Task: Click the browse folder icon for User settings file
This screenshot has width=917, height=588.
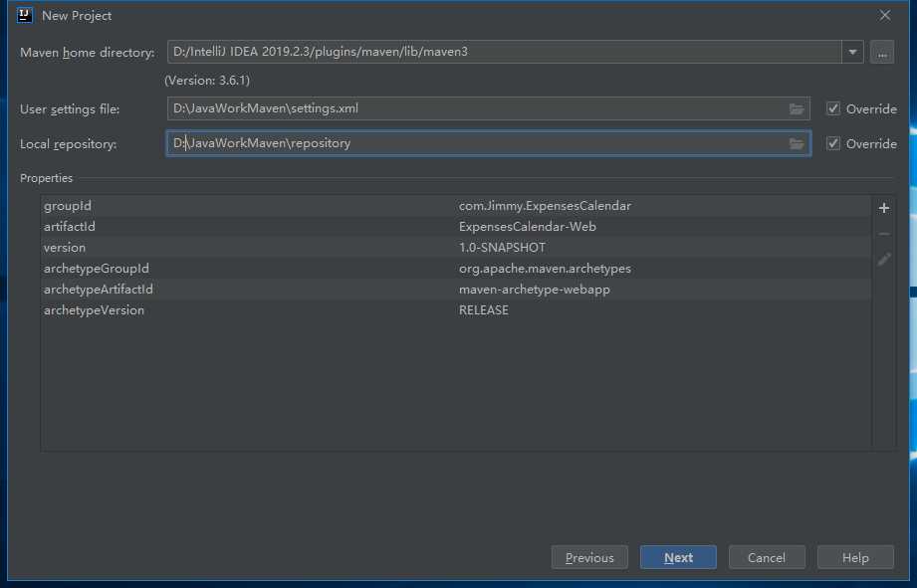Action: click(x=796, y=108)
